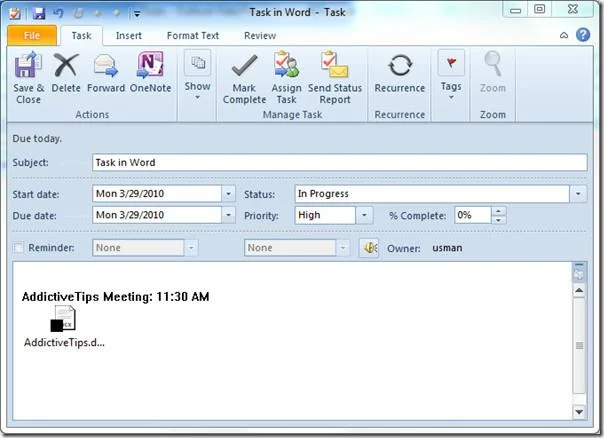Maximize the Task window

click(x=540, y=9)
